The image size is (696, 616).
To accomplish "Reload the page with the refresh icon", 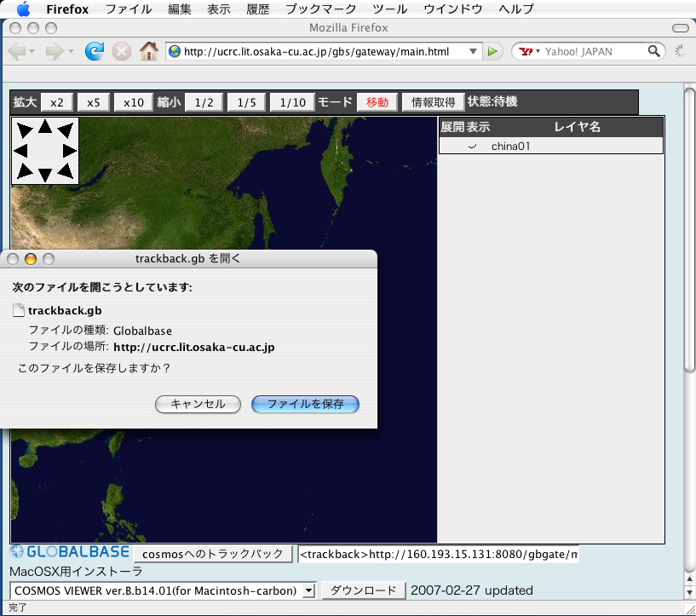I will click(x=95, y=51).
